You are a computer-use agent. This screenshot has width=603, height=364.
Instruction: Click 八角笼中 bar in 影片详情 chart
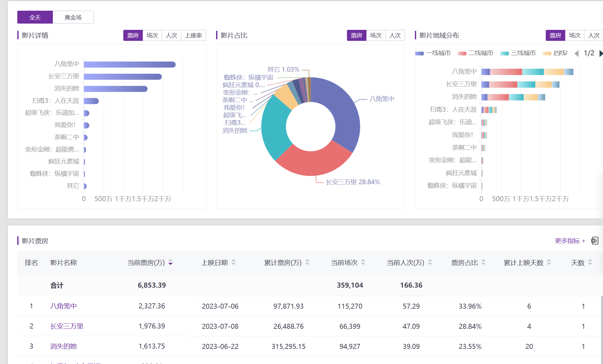point(129,64)
